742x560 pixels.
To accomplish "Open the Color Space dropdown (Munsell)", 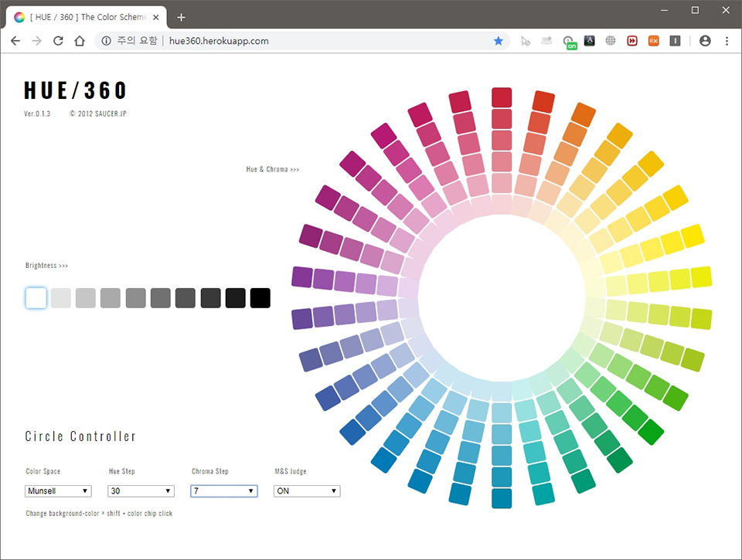I will click(58, 491).
